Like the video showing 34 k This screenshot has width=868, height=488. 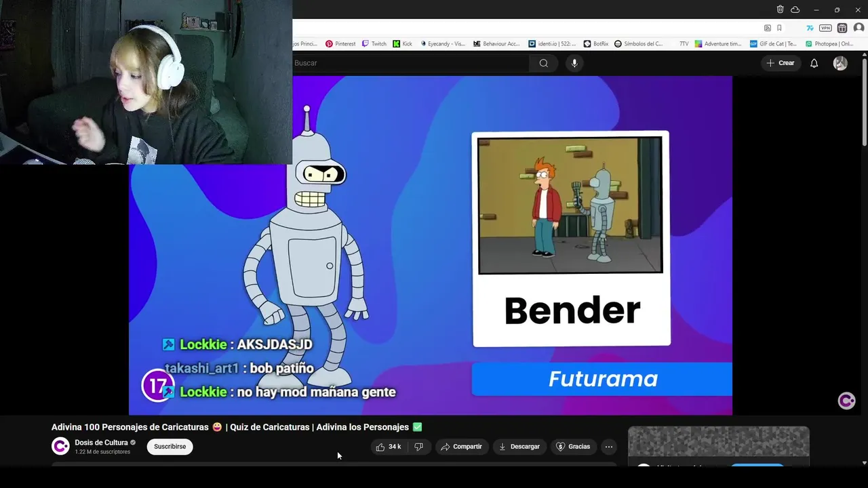[x=389, y=447]
